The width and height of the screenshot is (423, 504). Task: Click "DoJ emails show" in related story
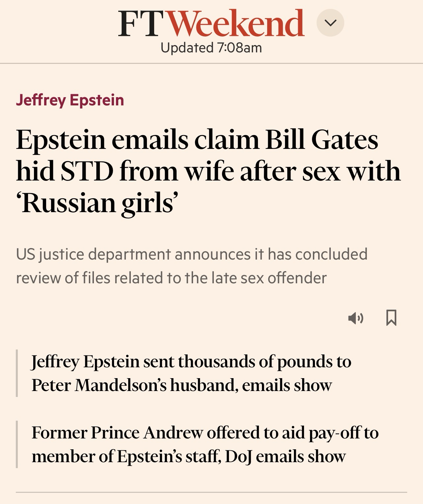click(285, 457)
